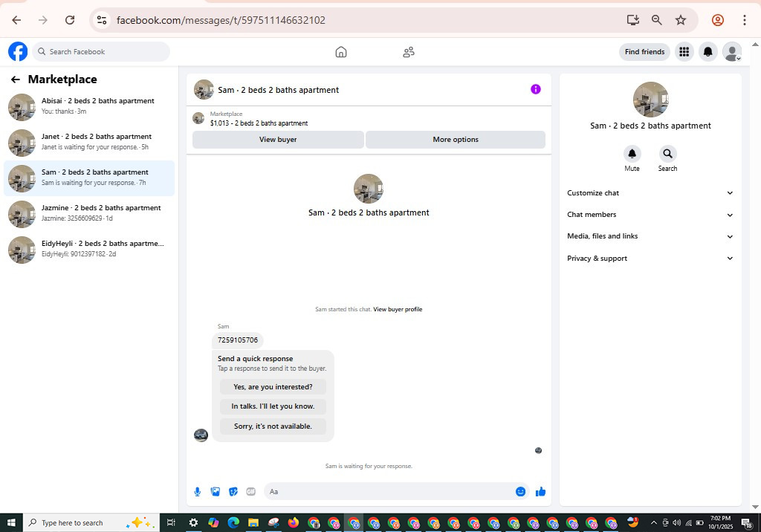Send quick response 'In talks. I'll let you know.'
The height and width of the screenshot is (532, 761).
(x=273, y=406)
